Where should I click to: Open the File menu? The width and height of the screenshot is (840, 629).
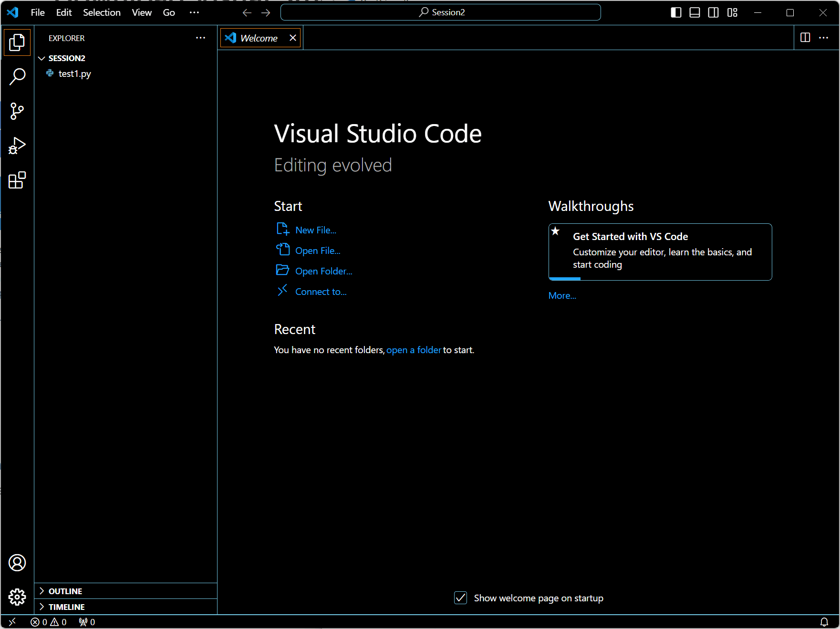pyautogui.click(x=38, y=13)
